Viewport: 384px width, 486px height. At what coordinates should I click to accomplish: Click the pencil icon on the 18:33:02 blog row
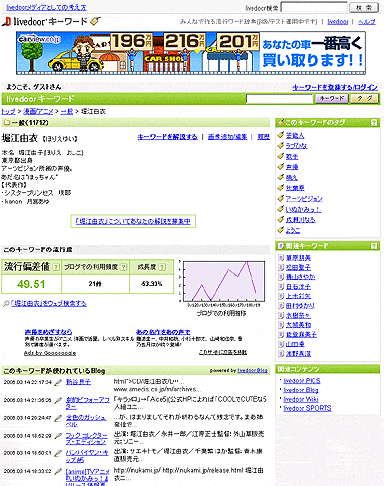click(58, 471)
